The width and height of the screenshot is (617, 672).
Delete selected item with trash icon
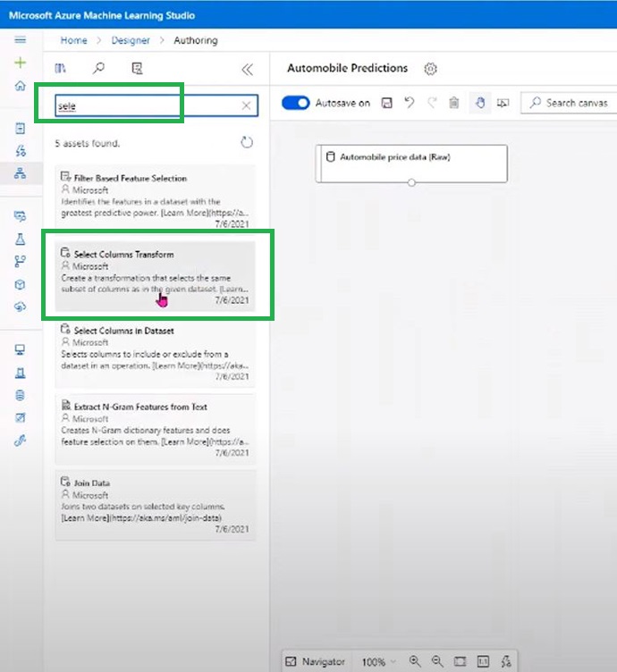coord(454,103)
